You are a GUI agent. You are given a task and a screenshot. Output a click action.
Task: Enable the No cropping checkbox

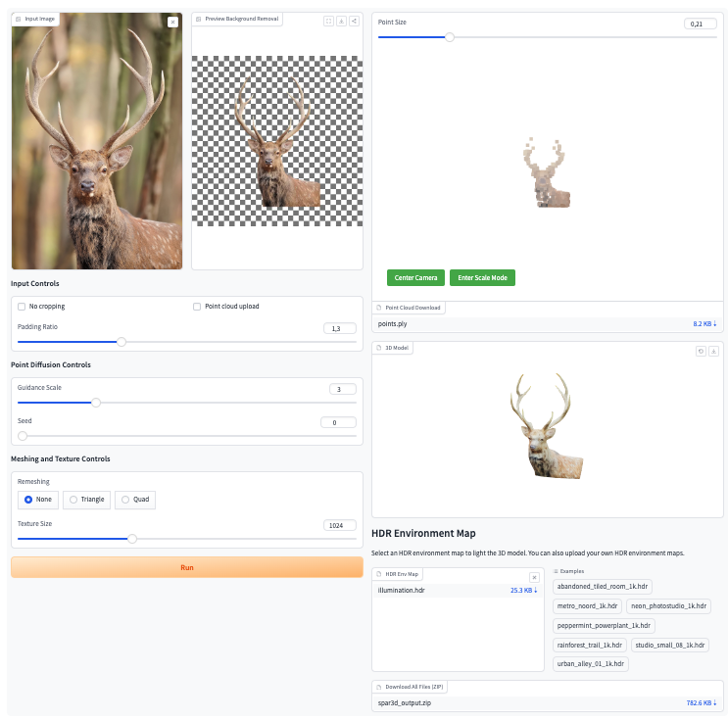click(22, 307)
